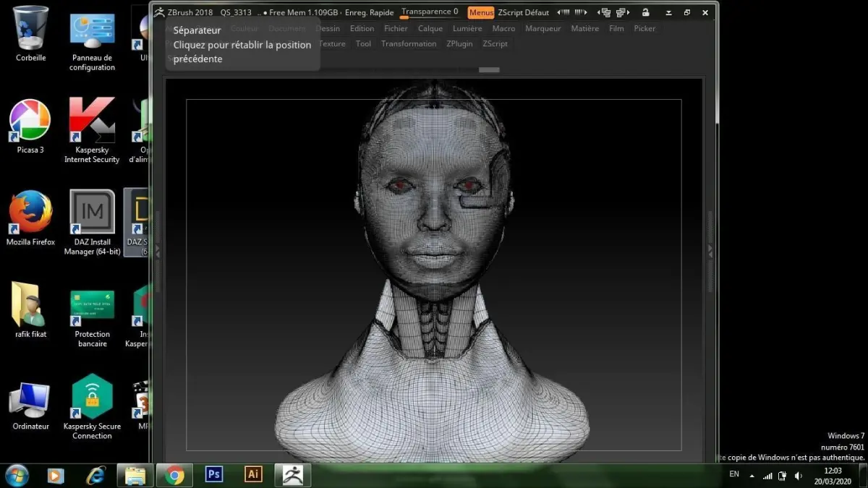Open Picasa 3 desktop icon
This screenshot has height=488, width=868.
pyautogui.click(x=30, y=127)
